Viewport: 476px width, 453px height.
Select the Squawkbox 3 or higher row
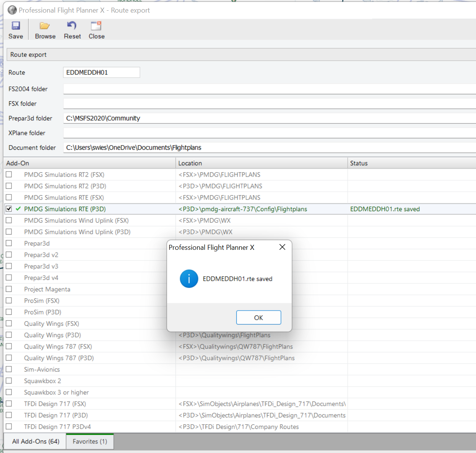pos(56,392)
